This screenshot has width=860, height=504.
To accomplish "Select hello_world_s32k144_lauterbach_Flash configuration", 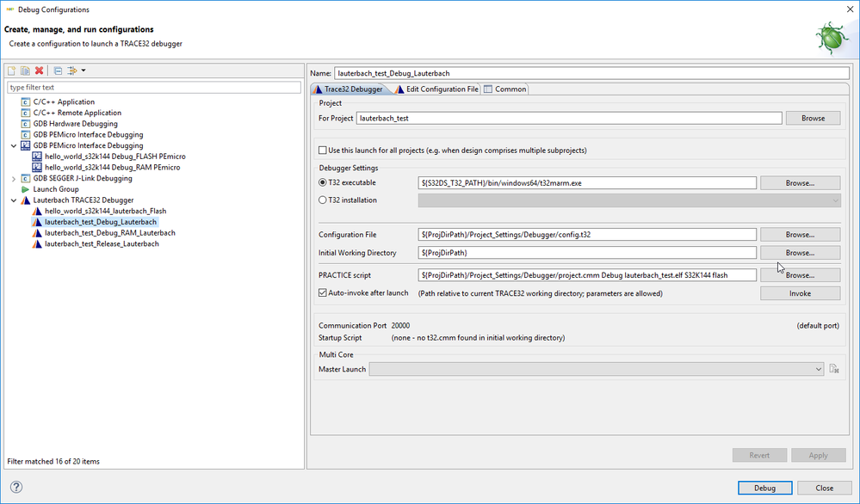I will (x=105, y=212).
